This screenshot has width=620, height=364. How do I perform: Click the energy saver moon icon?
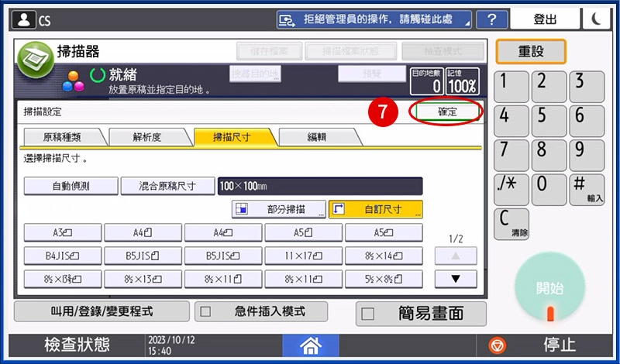pos(596,19)
